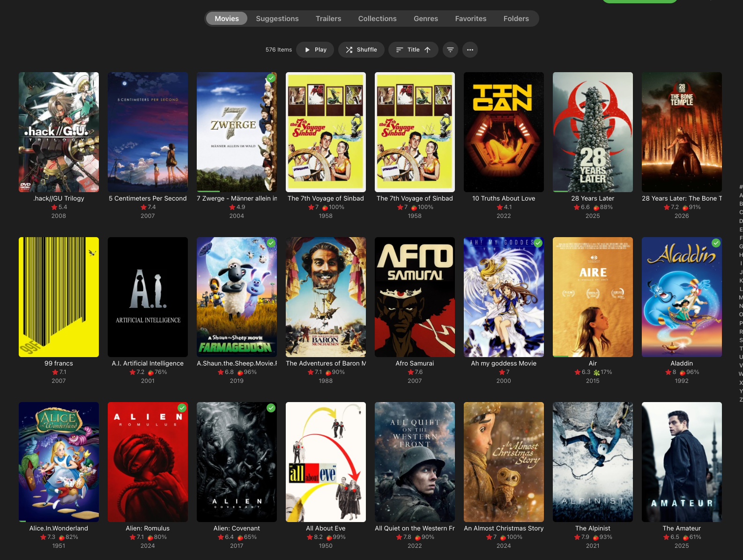This screenshot has height=560, width=743.
Task: Click the '7 Zwerge - Männer allein' title
Action: [x=237, y=198]
